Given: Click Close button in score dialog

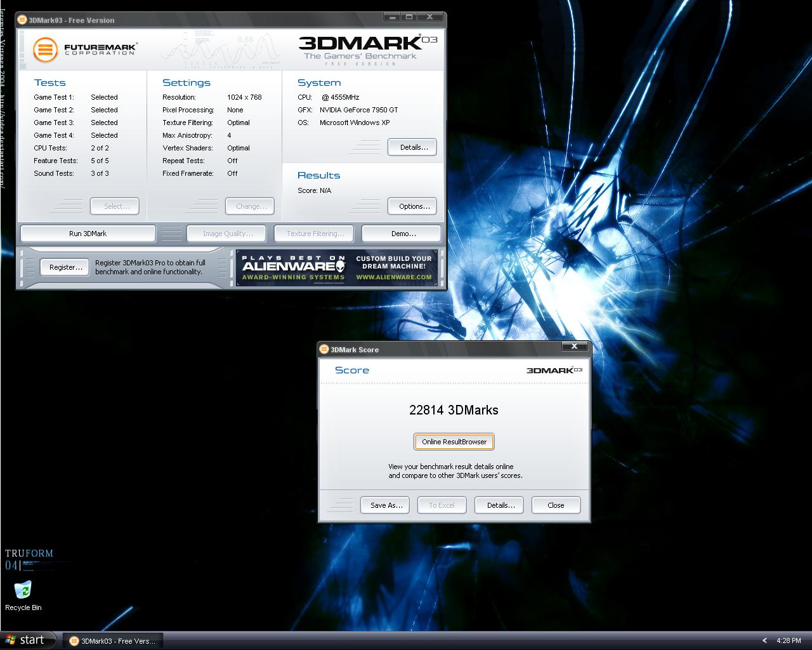Looking at the screenshot, I should (x=556, y=505).
